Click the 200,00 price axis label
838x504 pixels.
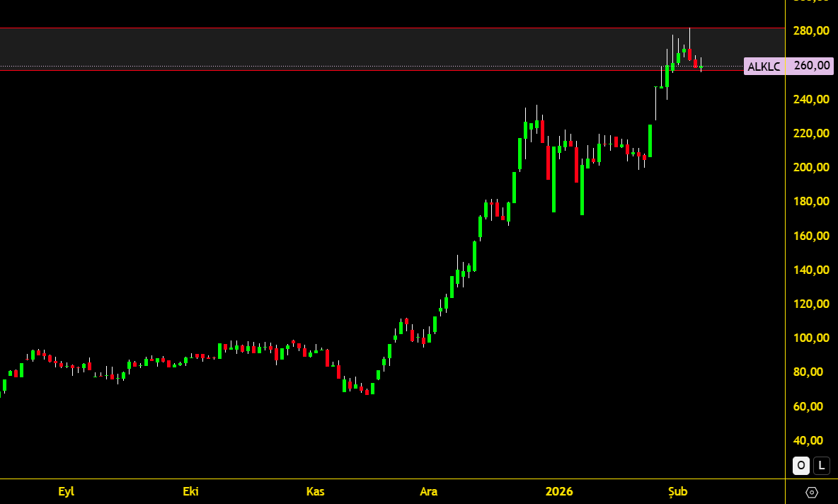[x=811, y=167]
